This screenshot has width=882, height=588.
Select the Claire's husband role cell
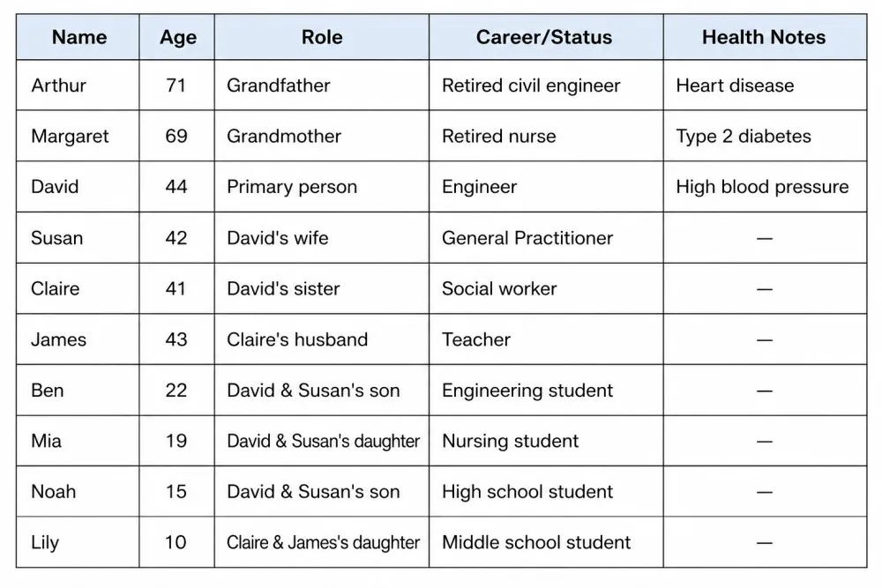(x=297, y=339)
